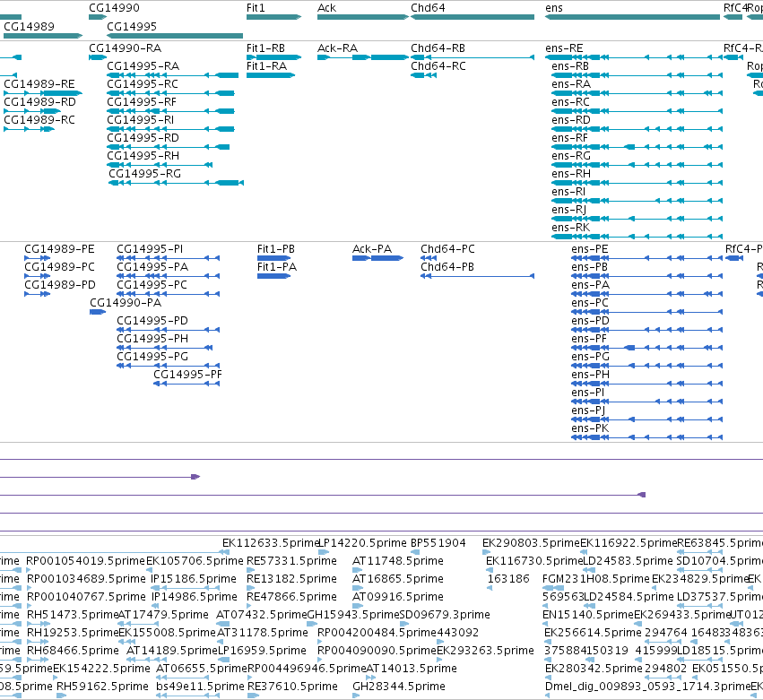This screenshot has width=763, height=700.
Task: Click transcript CG14989-RD
Action: coord(40,102)
